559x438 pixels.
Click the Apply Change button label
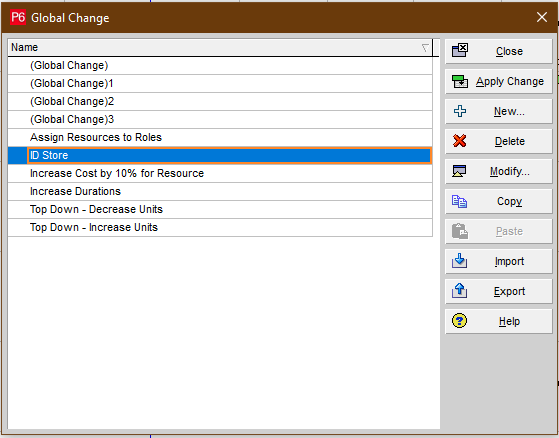coord(510,82)
